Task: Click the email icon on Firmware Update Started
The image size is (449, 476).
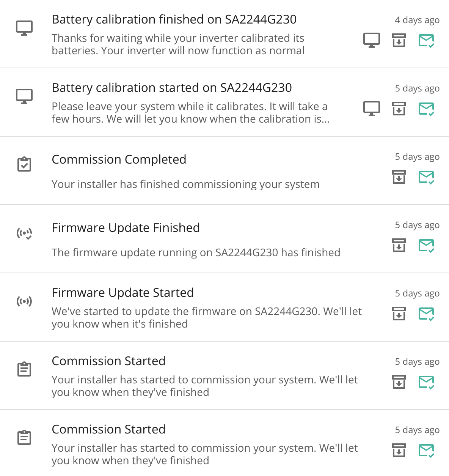Action: pos(426,314)
